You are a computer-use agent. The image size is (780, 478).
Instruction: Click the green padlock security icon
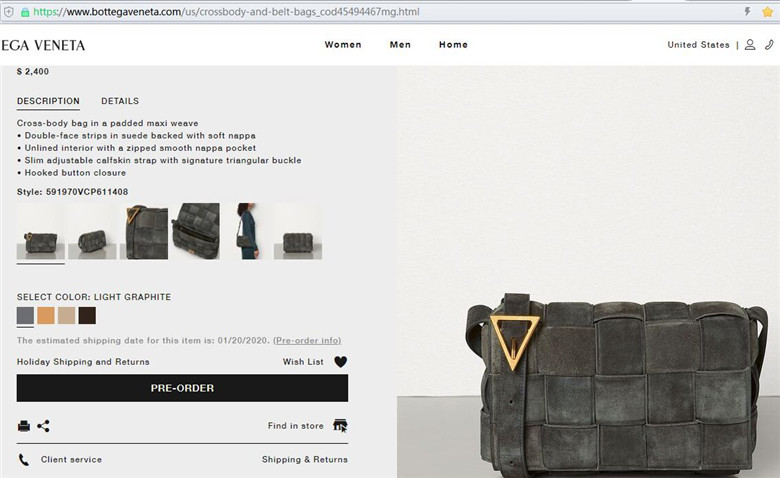[25, 12]
